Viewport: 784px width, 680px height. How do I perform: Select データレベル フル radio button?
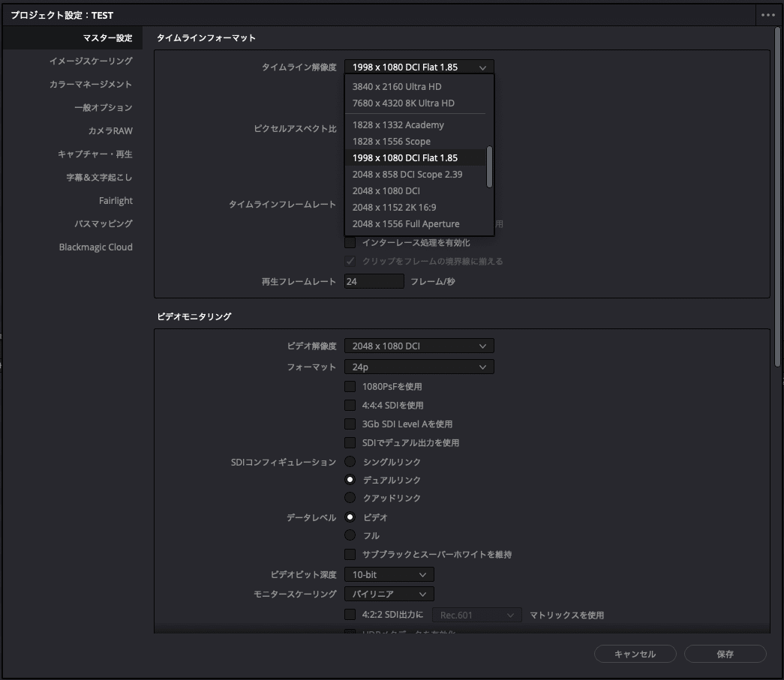[x=350, y=535]
